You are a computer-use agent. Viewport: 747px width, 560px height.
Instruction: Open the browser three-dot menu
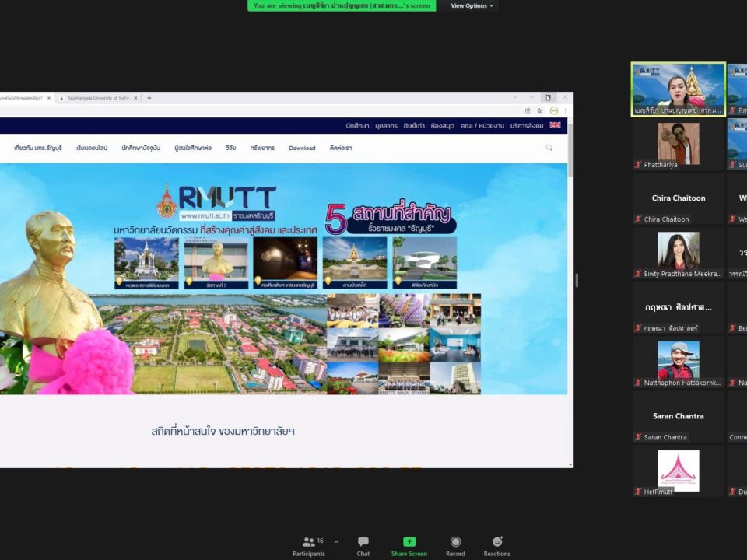click(566, 111)
